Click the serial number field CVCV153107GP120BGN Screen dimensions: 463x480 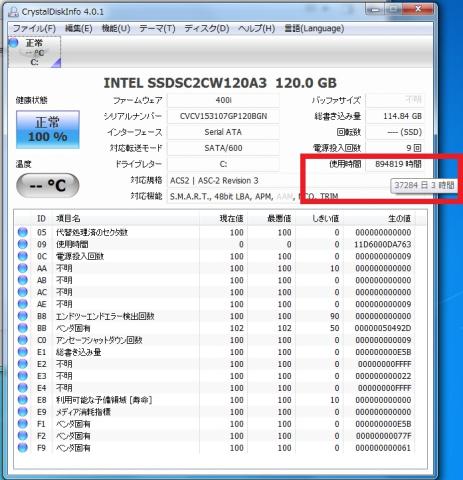[223, 116]
